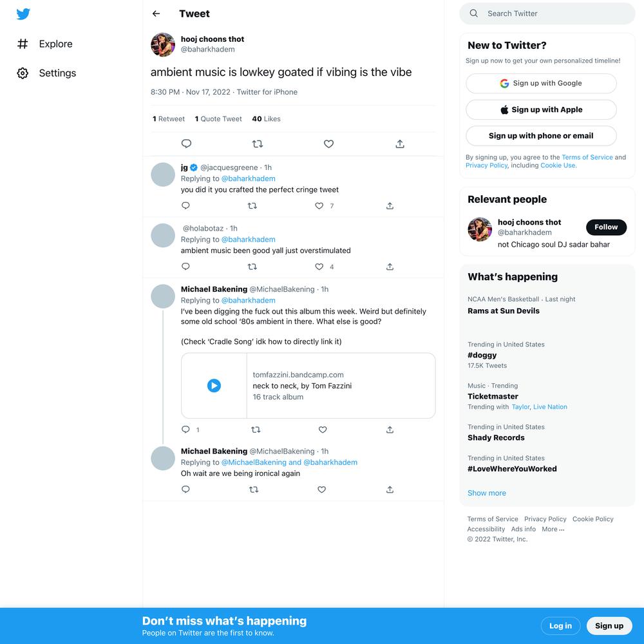This screenshot has width=644, height=644.
Task: Like jg's perfect cringe tweet reply
Action: point(319,206)
